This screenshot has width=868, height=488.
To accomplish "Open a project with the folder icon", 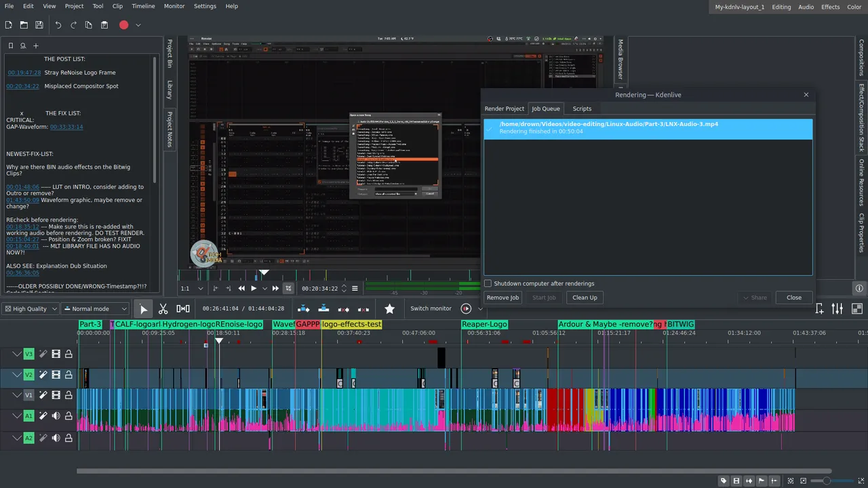I will (24, 25).
